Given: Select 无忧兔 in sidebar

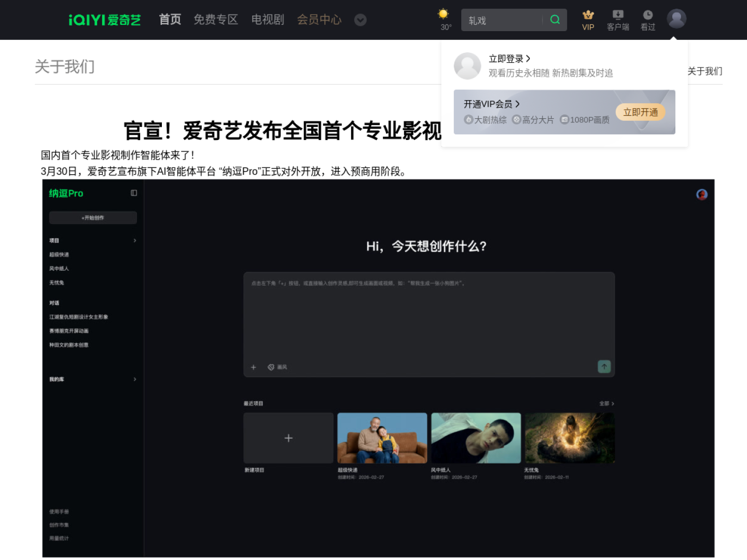Looking at the screenshot, I should pos(57,283).
